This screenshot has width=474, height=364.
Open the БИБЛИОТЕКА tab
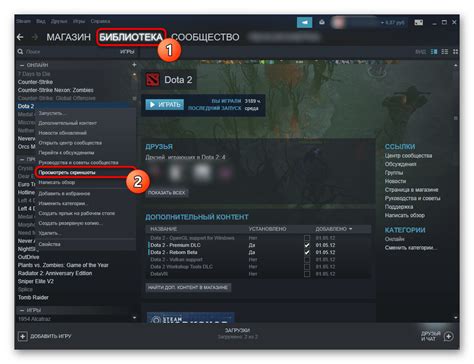[x=131, y=37]
